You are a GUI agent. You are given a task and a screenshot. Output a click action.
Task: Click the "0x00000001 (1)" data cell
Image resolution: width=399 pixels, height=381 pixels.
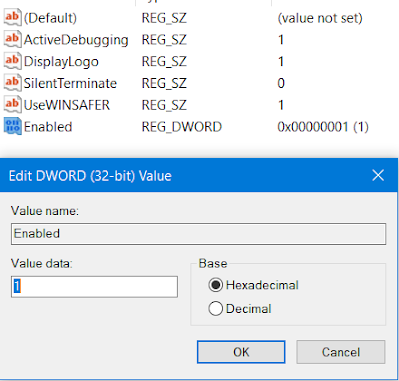click(323, 127)
